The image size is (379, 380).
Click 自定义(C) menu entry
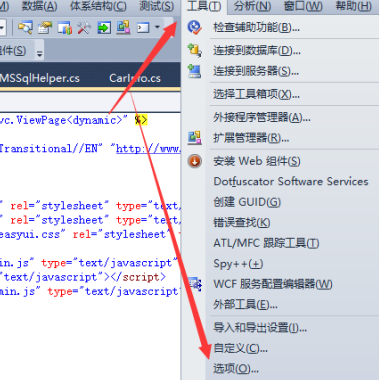pos(240,348)
